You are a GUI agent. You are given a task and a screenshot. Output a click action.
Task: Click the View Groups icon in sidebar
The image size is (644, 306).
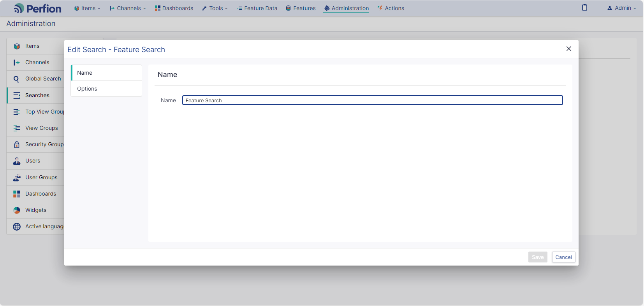click(x=17, y=128)
